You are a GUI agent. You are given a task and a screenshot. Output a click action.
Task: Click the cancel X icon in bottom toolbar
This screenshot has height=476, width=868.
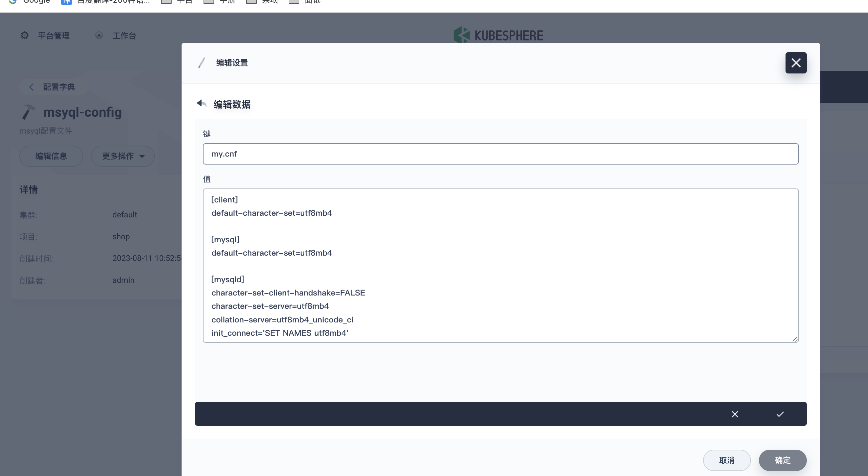pyautogui.click(x=735, y=414)
